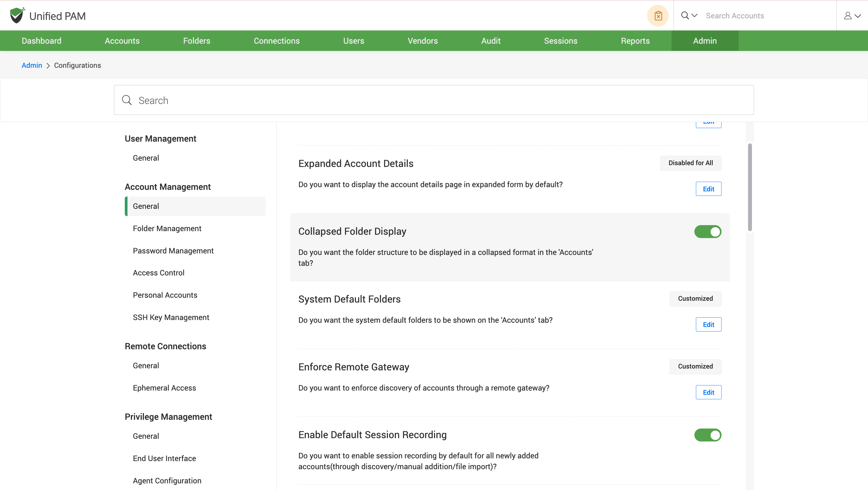
Task: Open the orange clipboard notification icon
Action: [x=658, y=15]
